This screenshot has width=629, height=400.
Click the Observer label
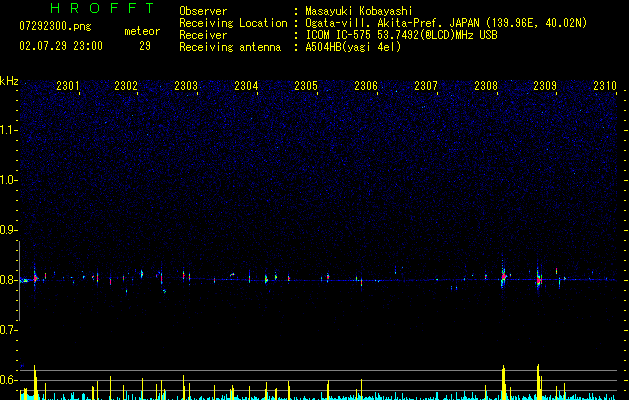203,11
